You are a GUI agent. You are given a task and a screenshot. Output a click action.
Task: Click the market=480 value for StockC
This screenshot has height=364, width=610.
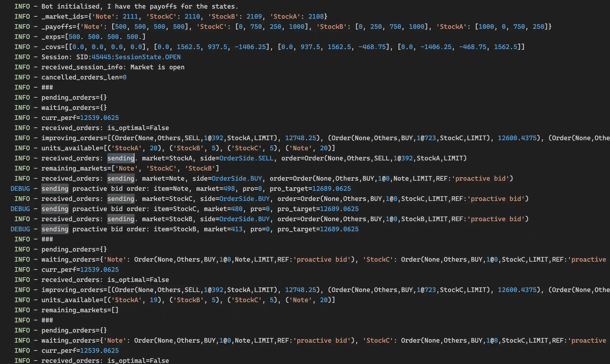236,209
